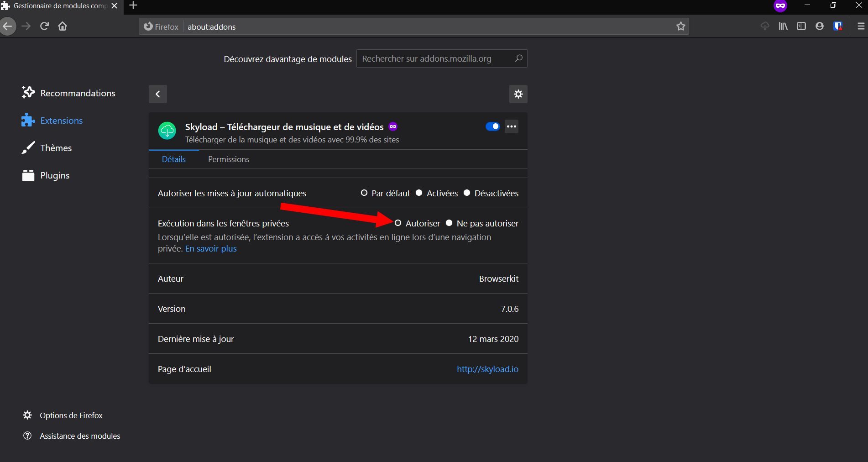Viewport: 868px width, 462px height.
Task: Return to extensions list with back chevron
Action: point(158,94)
